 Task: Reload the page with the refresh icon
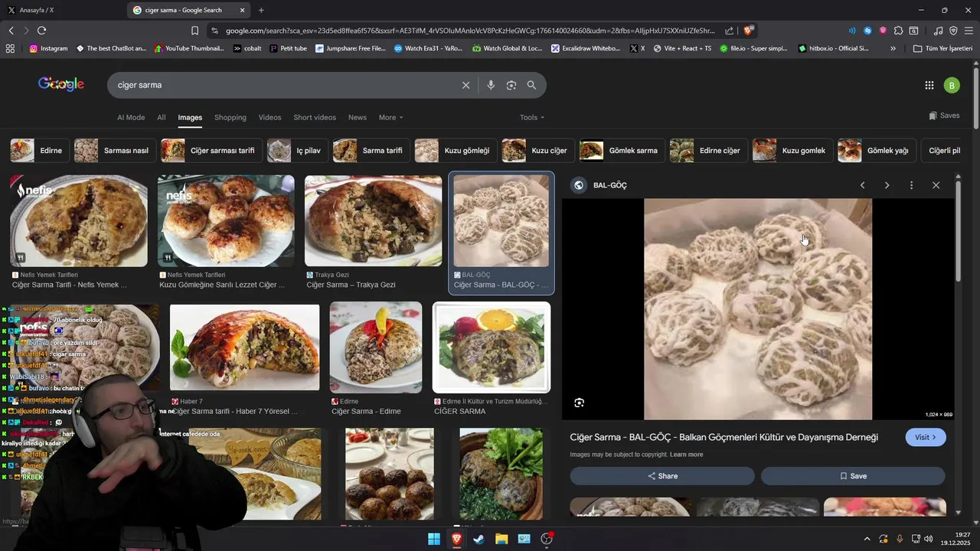click(41, 31)
